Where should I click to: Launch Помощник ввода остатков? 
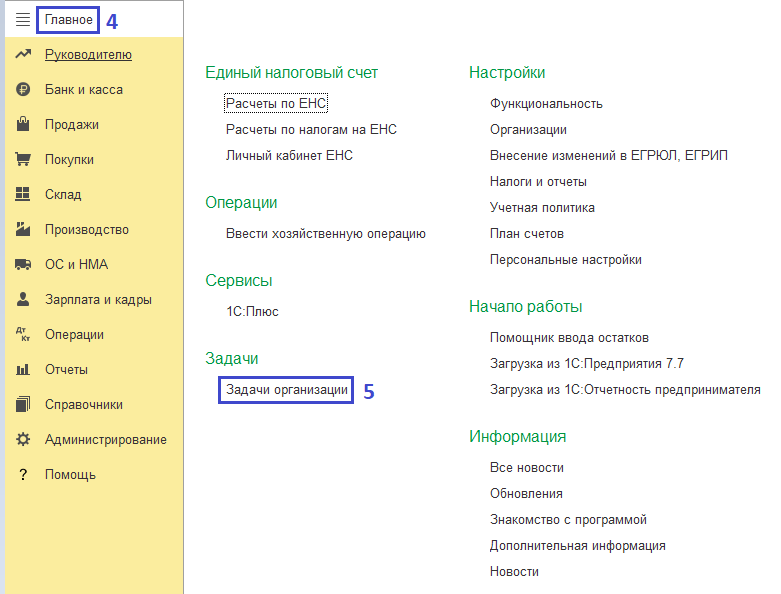pyautogui.click(x=569, y=337)
